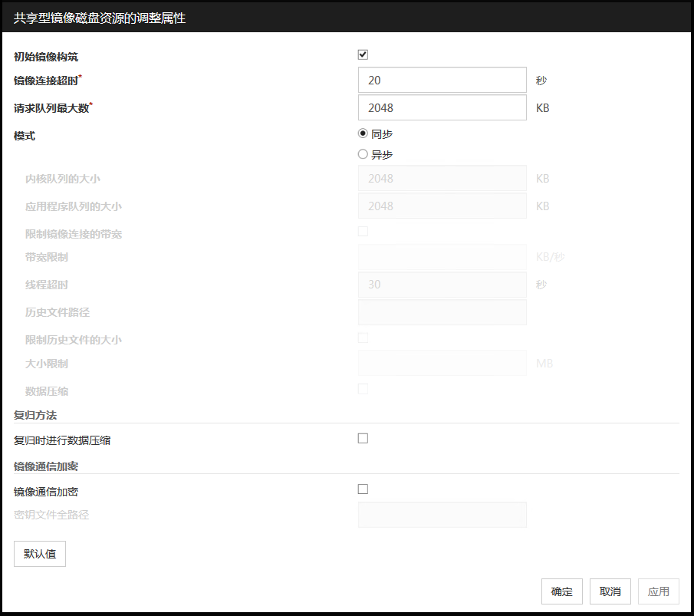Image resolution: width=694 pixels, height=616 pixels.
Task: Select the 异步 mode radio button
Action: tap(363, 154)
